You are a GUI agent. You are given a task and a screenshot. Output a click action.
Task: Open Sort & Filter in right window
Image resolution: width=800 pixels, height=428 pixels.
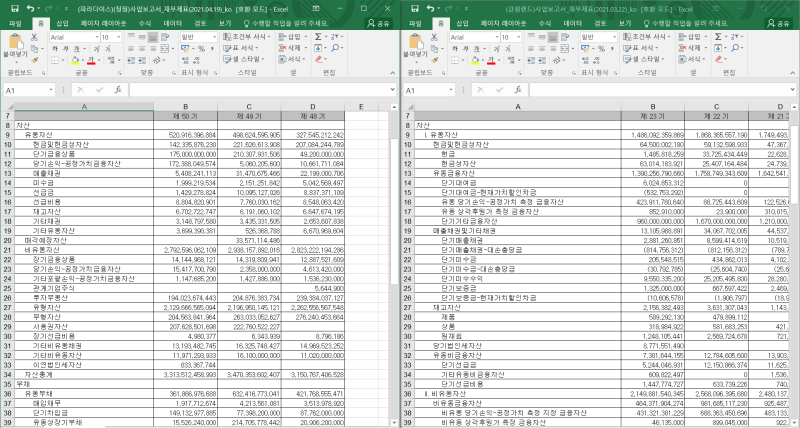pos(737,37)
